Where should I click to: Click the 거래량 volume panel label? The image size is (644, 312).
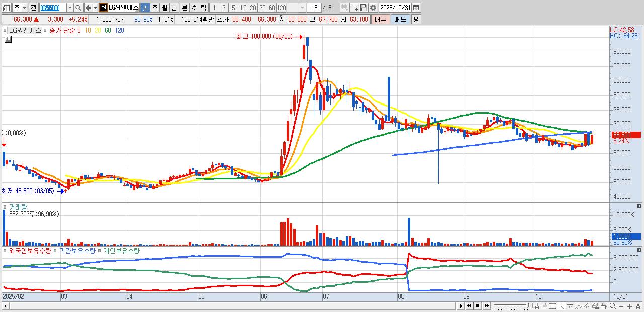click(x=18, y=207)
